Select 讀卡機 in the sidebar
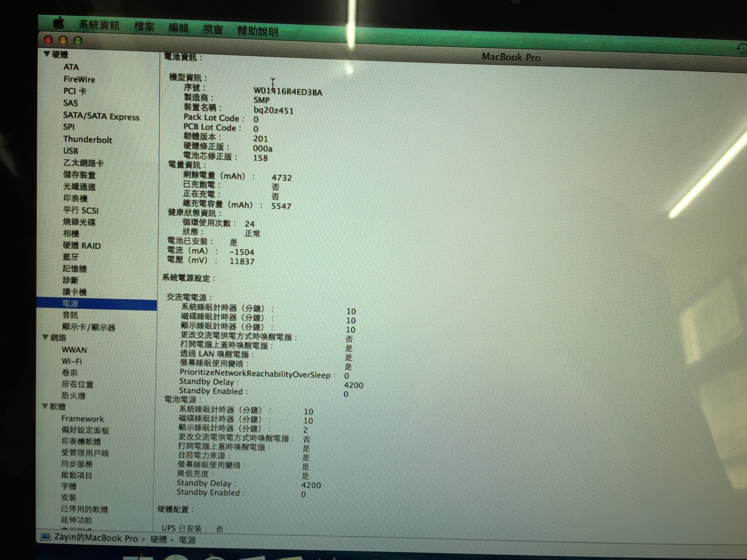Viewport: 747px width, 560px height. click(74, 292)
